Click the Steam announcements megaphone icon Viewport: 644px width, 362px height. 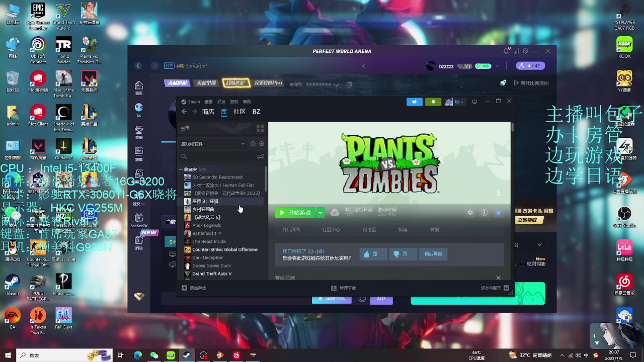(415, 102)
